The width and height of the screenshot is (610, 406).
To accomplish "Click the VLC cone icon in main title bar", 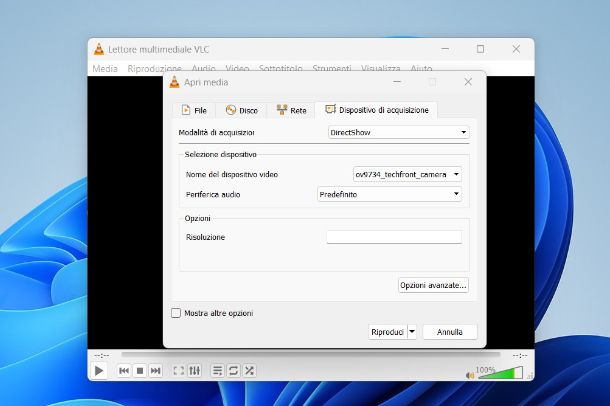I will [99, 49].
